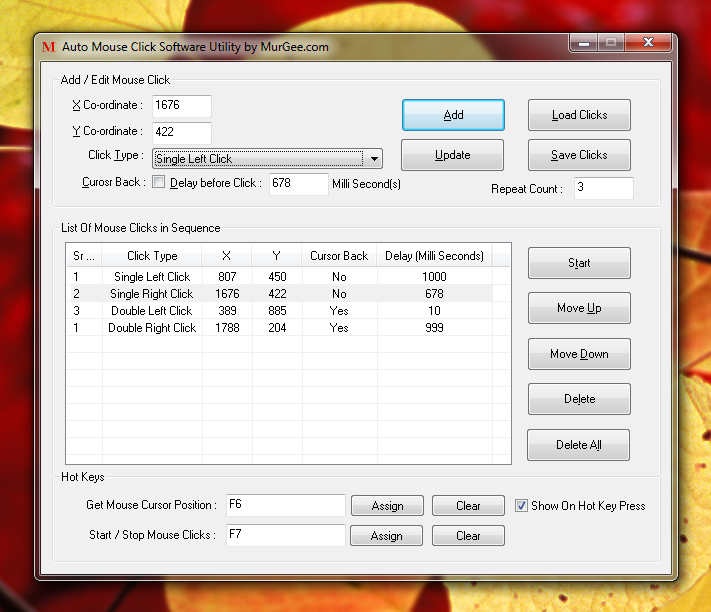Close the Auto Mouse Click window
711x612 pixels.
(648, 43)
